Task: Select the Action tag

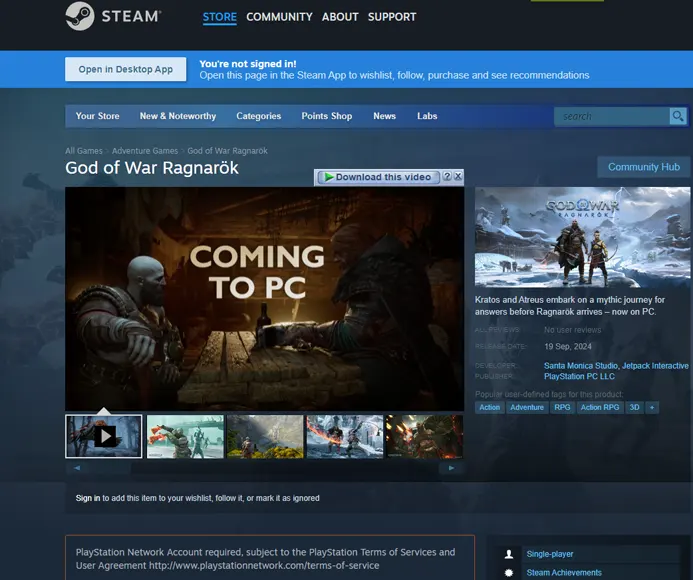Action: point(490,407)
